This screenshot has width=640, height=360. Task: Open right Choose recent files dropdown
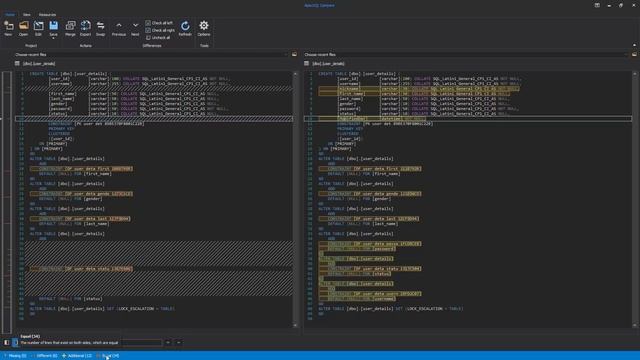pyautogui.click(x=466, y=54)
